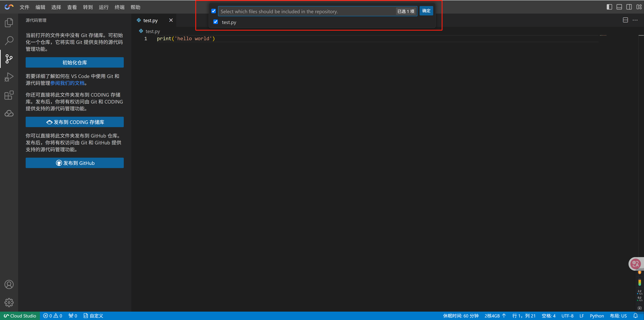
Task: Select the test.py editor tab
Action: coord(150,20)
